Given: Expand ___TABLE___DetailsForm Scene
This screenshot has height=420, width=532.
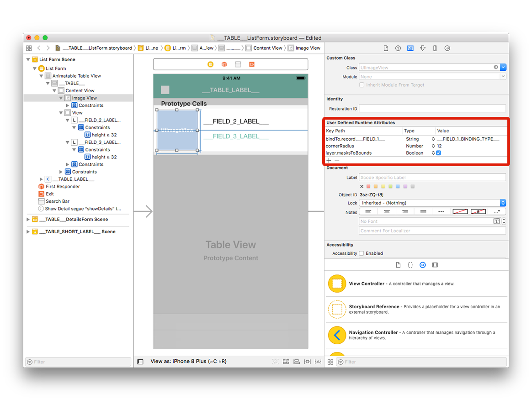Looking at the screenshot, I should pos(28,219).
